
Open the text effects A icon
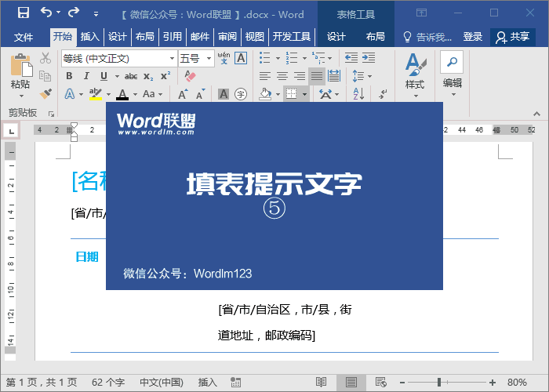(x=70, y=94)
